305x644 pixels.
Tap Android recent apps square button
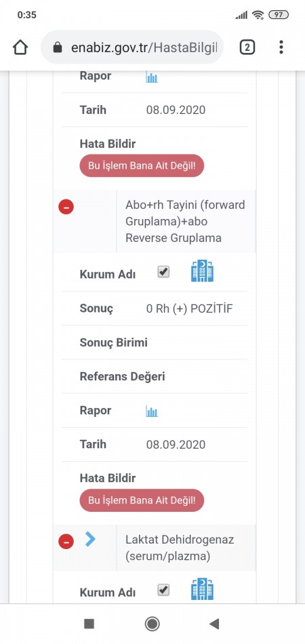[89, 624]
